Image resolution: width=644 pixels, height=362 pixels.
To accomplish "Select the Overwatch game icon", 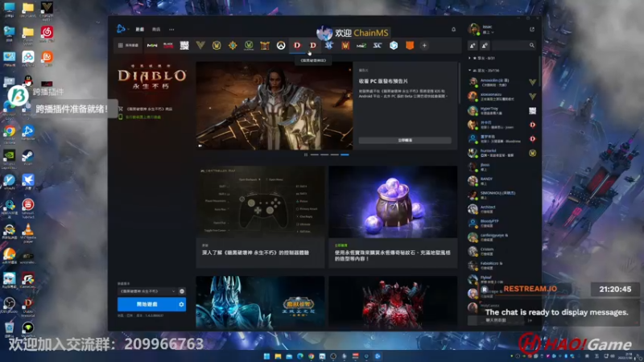I will point(281,46).
